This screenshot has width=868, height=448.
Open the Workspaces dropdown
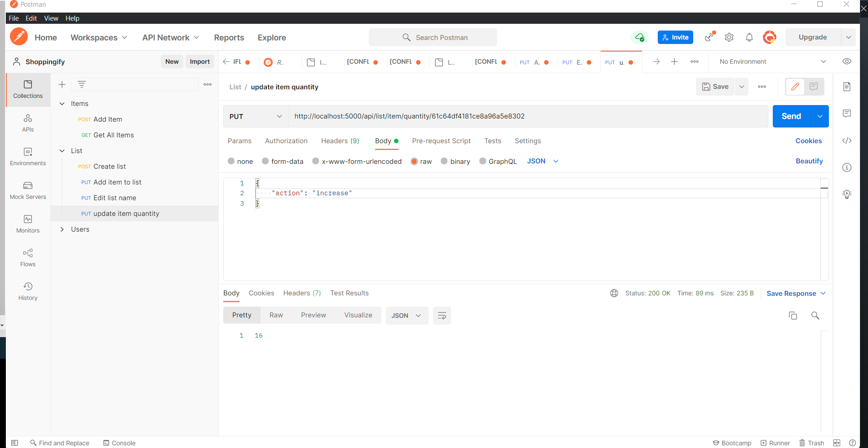(x=99, y=38)
